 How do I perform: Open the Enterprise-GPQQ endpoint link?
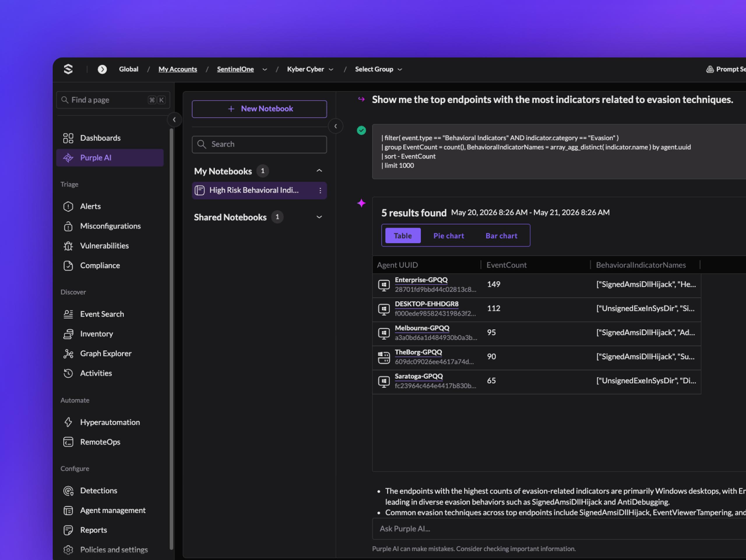[x=421, y=280]
